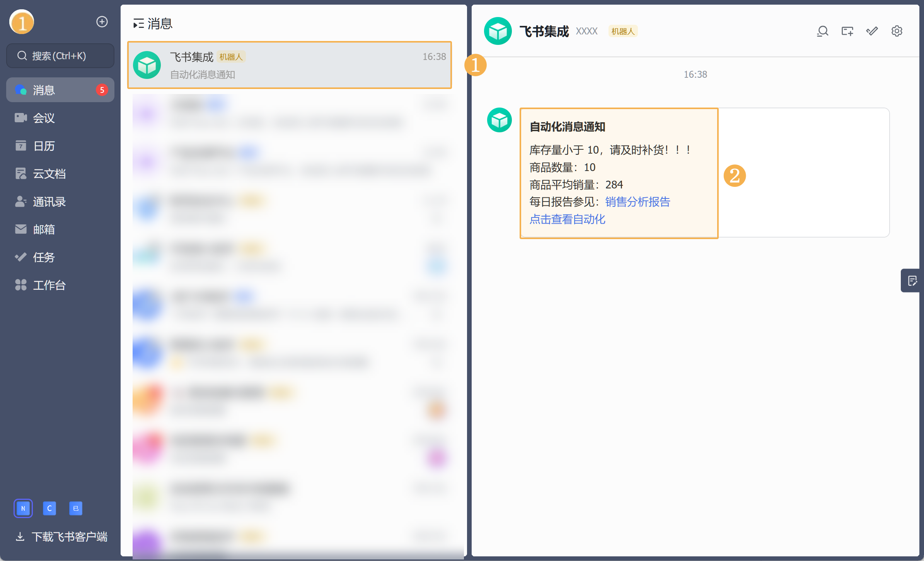Click the add-to-group icon in chat header

pyautogui.click(x=847, y=31)
